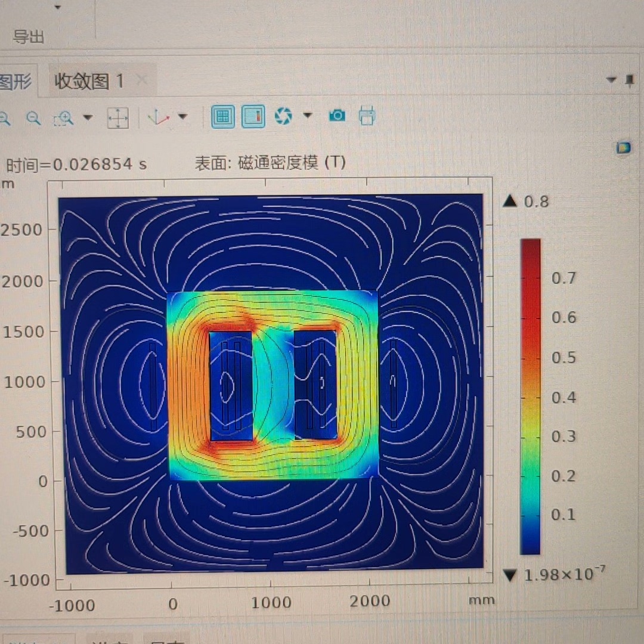The image size is (644, 644).
Task: Open the xy-axis view orientation tool
Action: coord(159,117)
